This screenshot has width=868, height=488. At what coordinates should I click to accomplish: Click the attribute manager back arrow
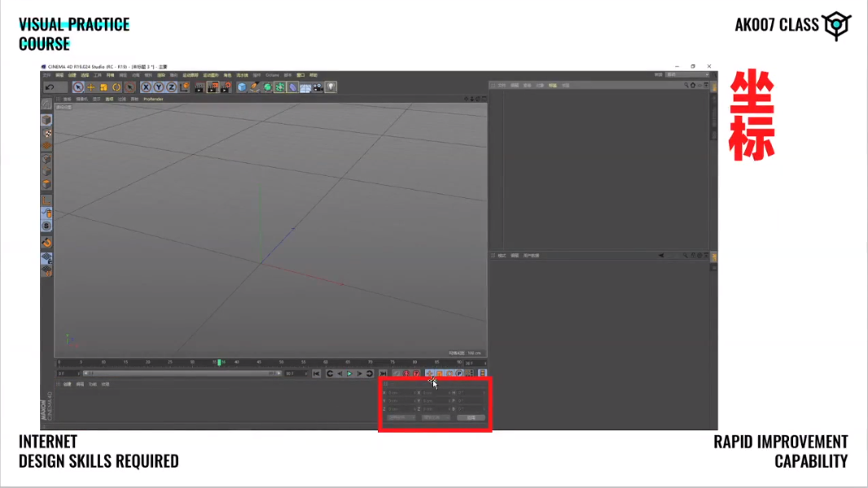661,256
